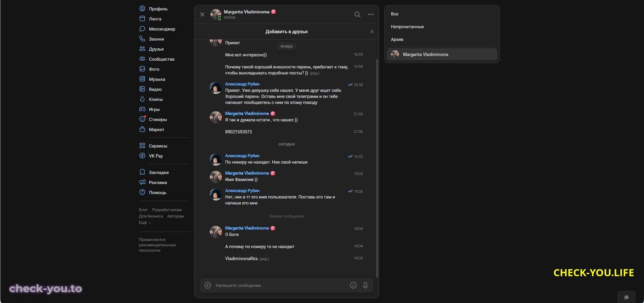Click Александр Рубин avatar at 18:26 message
The image size is (644, 303).
coord(215,194)
